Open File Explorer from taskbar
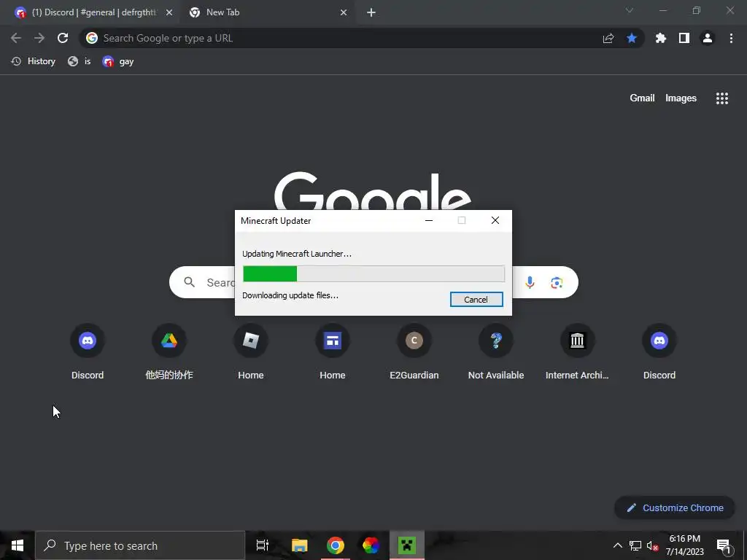 pos(300,545)
